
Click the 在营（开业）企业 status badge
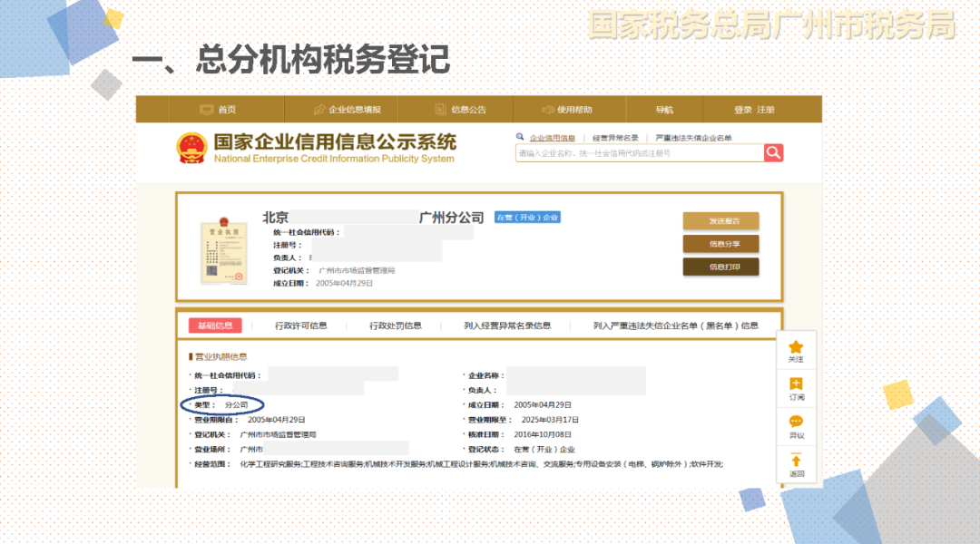pos(527,218)
